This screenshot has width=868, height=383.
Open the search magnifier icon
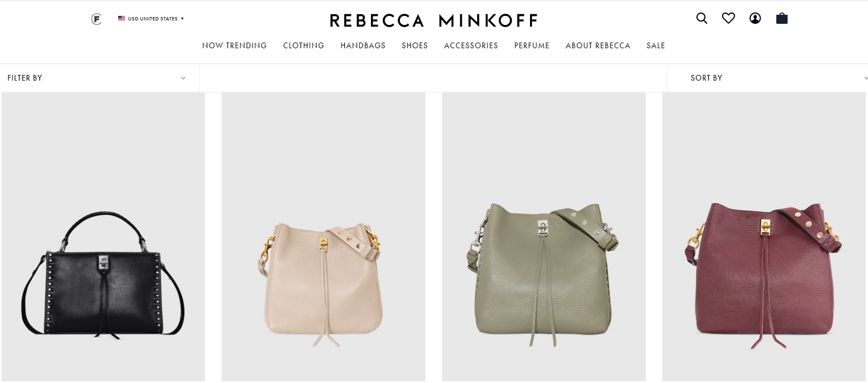click(x=702, y=18)
